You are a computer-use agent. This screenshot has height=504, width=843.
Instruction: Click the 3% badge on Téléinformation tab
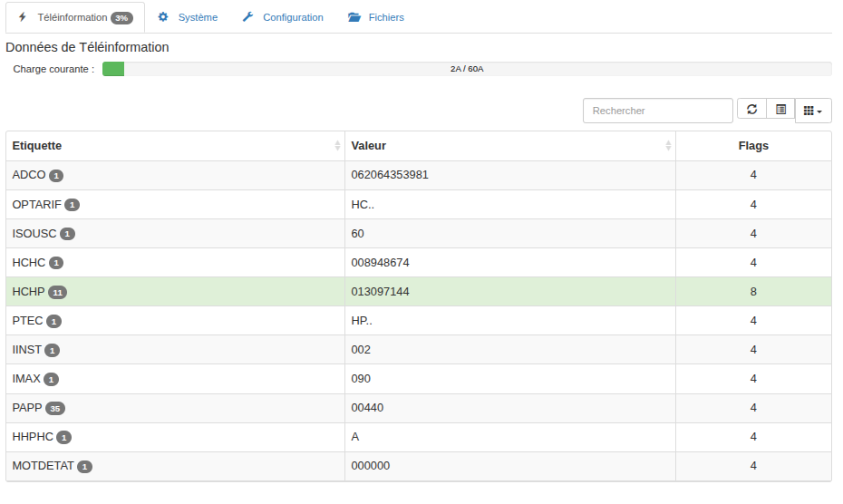tap(121, 18)
